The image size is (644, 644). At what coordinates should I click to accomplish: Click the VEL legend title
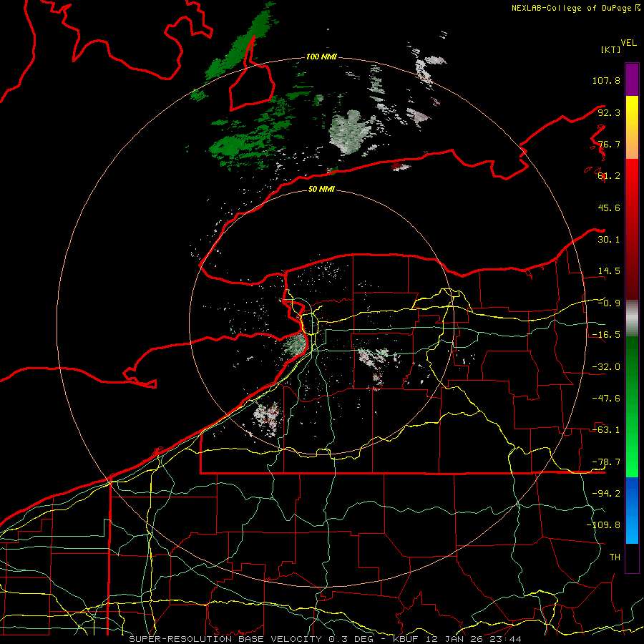pyautogui.click(x=628, y=43)
